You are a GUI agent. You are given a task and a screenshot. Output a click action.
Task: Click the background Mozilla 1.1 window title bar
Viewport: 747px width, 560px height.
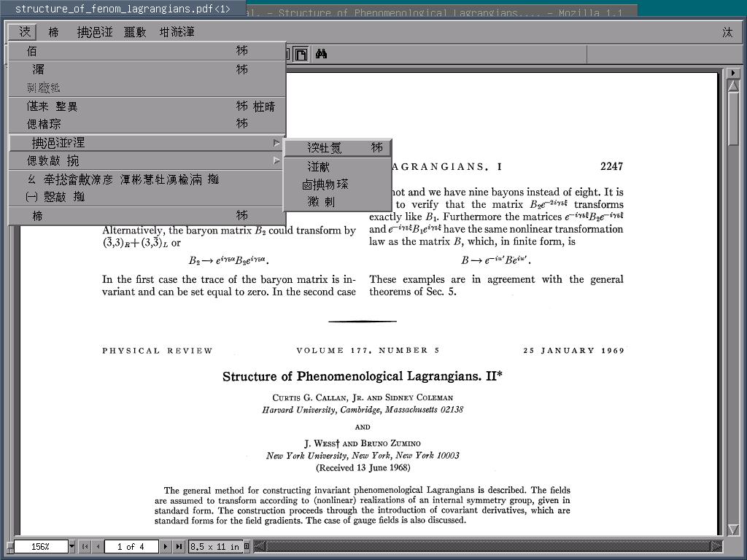coord(441,12)
